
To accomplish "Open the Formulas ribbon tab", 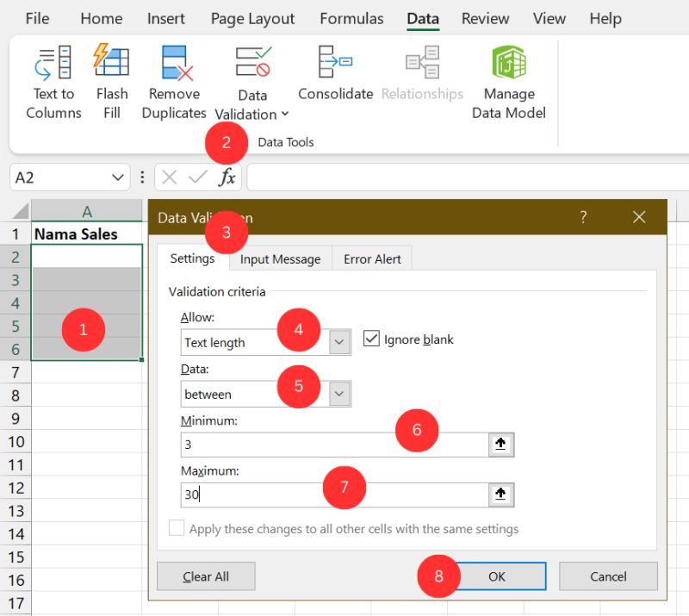I will click(x=351, y=18).
